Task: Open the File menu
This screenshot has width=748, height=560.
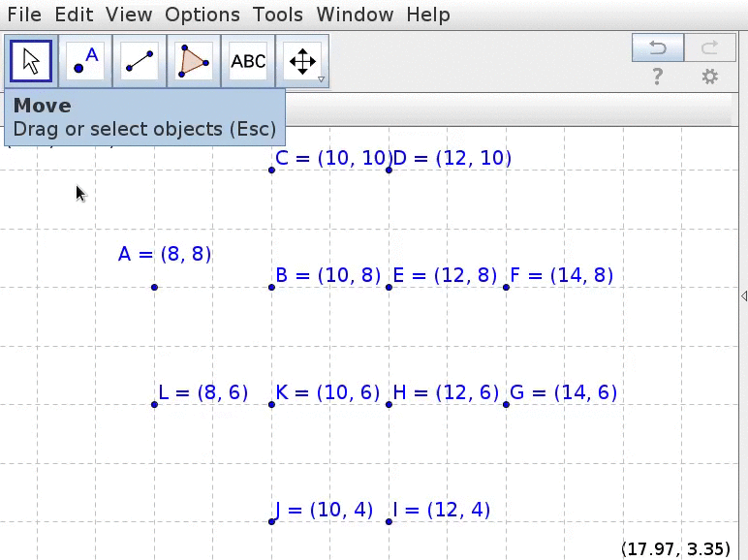Action: (24, 15)
